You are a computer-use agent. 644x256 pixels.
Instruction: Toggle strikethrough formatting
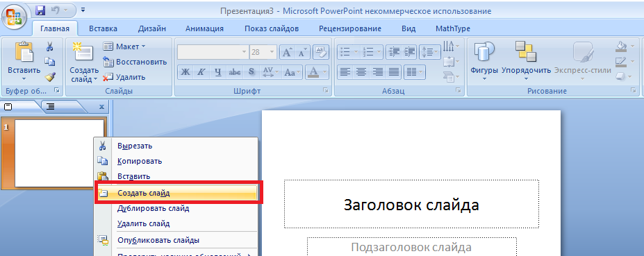click(235, 72)
